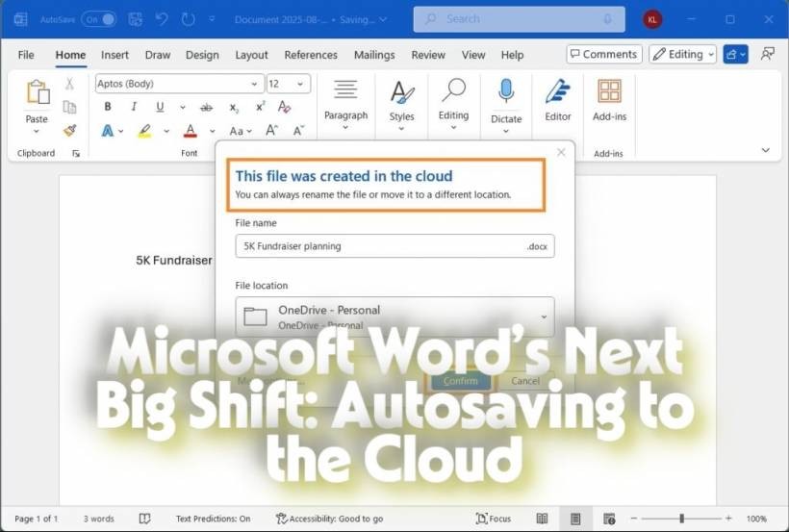
Task: Open the Comments pane button
Action: [x=604, y=55]
